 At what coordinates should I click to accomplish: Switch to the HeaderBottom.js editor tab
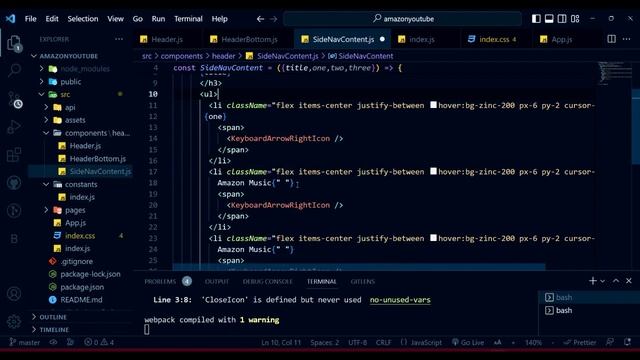coord(249,39)
